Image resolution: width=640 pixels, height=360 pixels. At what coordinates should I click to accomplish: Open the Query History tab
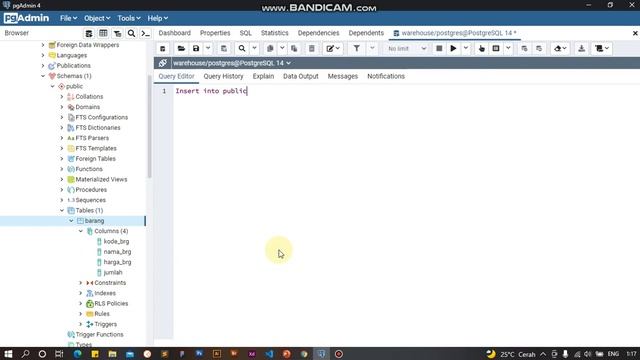click(x=223, y=76)
